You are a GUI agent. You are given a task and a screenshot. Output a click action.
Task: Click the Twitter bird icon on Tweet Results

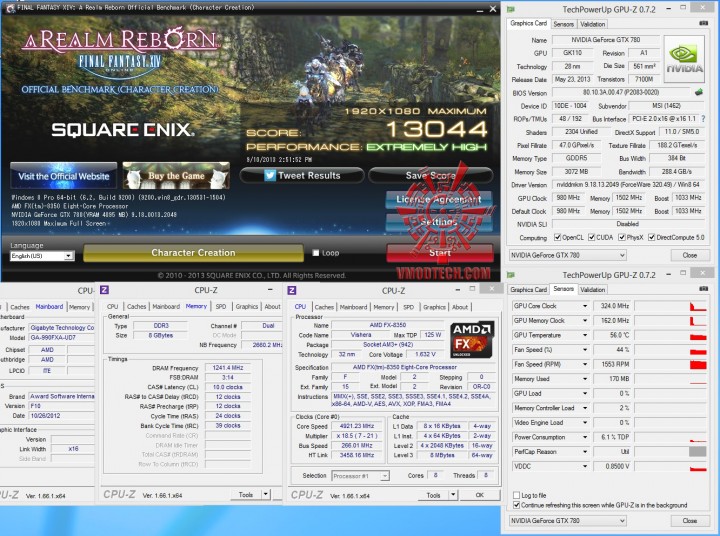point(270,175)
